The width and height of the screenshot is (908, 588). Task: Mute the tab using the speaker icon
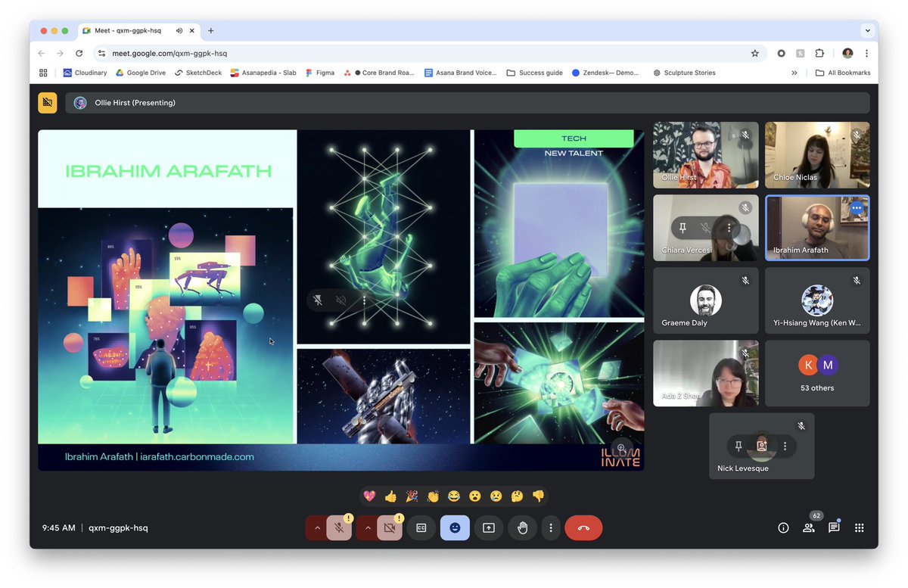[x=179, y=31]
